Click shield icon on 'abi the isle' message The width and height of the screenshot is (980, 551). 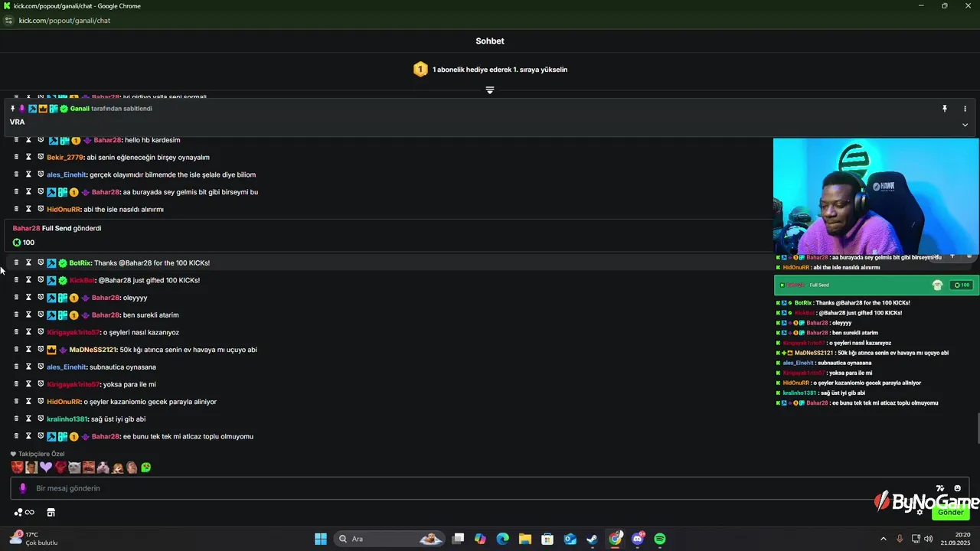coord(41,209)
